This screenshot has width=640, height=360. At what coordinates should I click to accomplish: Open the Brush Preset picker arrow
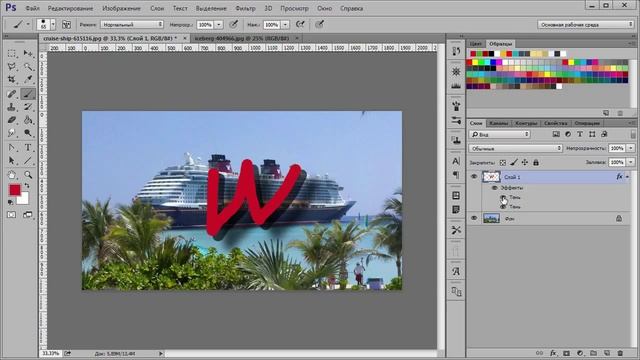click(53, 24)
